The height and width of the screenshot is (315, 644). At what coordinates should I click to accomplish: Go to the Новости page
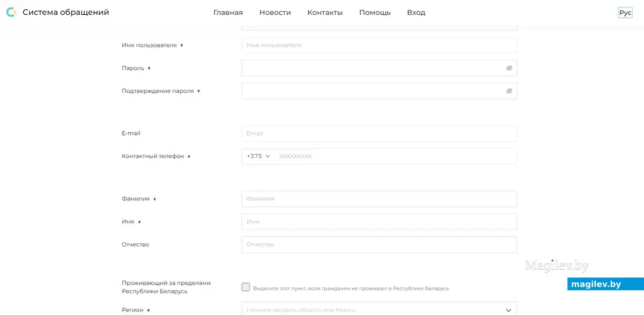(275, 13)
